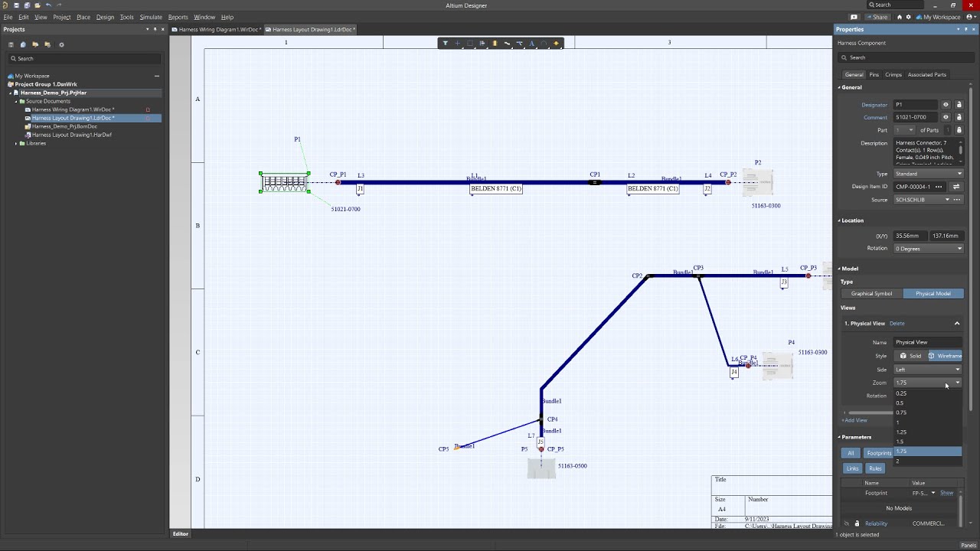
Task: Lock the Designator field with its padlock icon
Action: tap(959, 105)
